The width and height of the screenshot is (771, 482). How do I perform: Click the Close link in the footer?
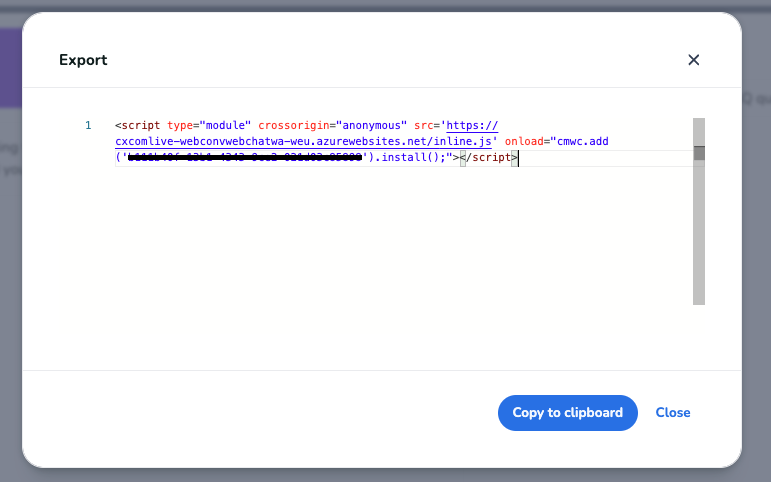pyautogui.click(x=673, y=413)
